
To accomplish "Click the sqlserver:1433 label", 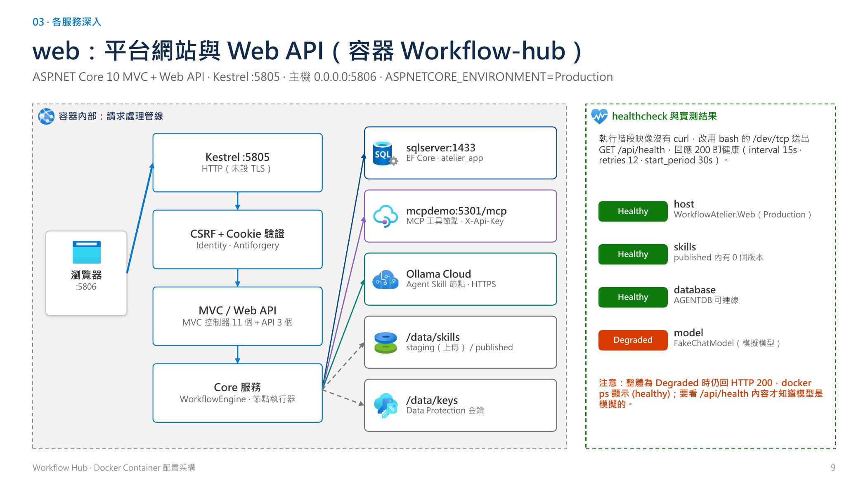I will coord(440,148).
